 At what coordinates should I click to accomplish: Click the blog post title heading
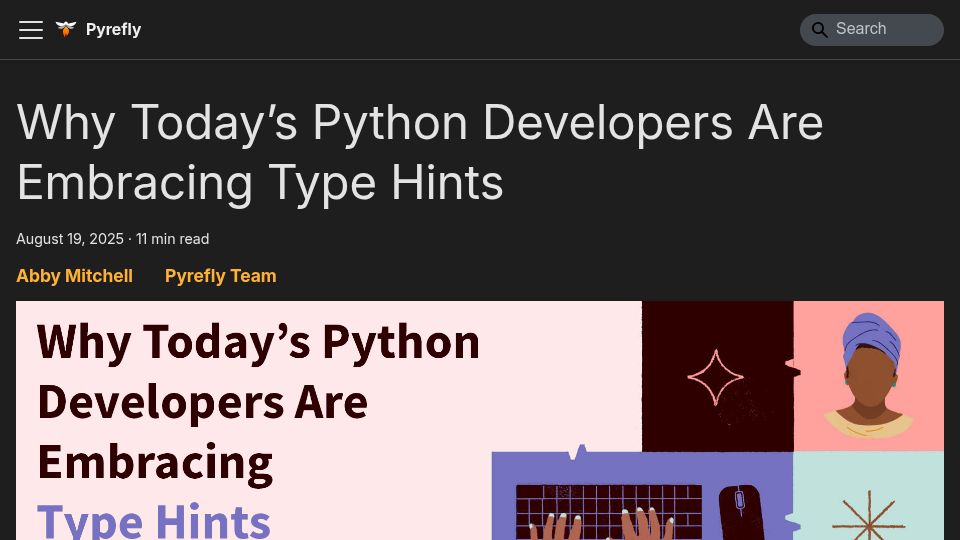(419, 152)
